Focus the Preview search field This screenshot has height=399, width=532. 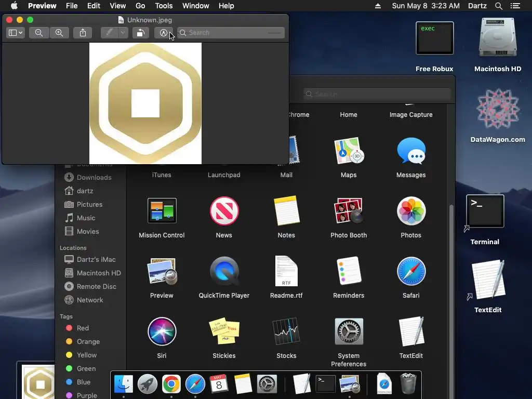click(231, 33)
